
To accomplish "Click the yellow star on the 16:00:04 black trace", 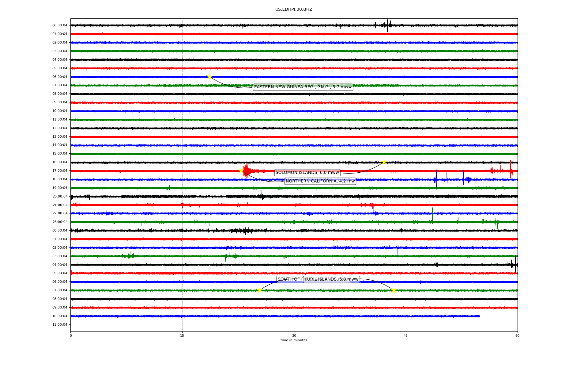I will click(384, 162).
